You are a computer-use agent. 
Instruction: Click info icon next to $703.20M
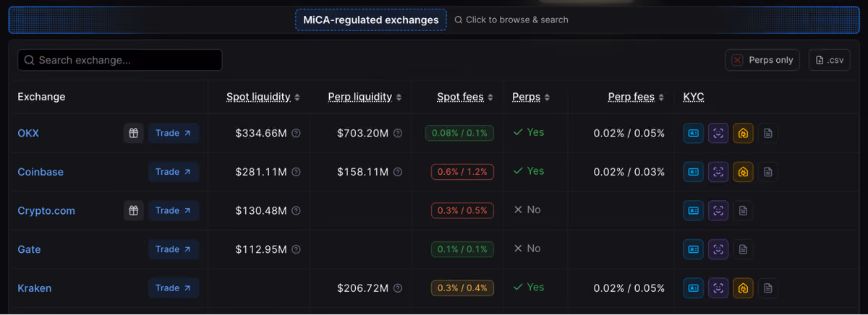click(x=398, y=133)
